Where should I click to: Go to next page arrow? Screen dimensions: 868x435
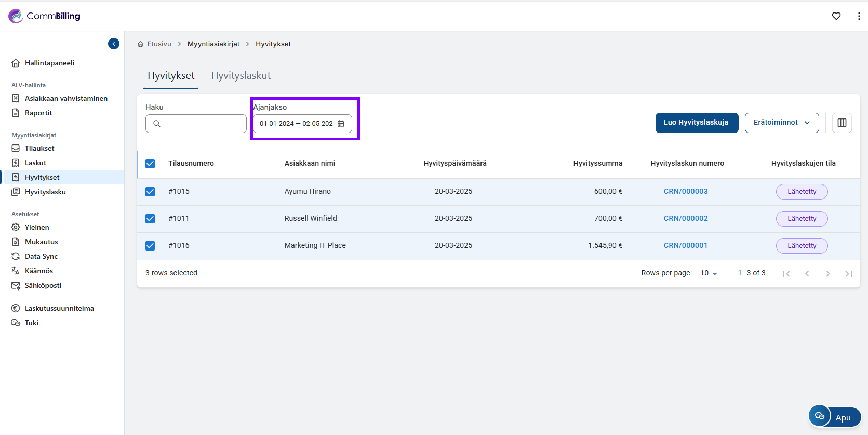click(828, 273)
